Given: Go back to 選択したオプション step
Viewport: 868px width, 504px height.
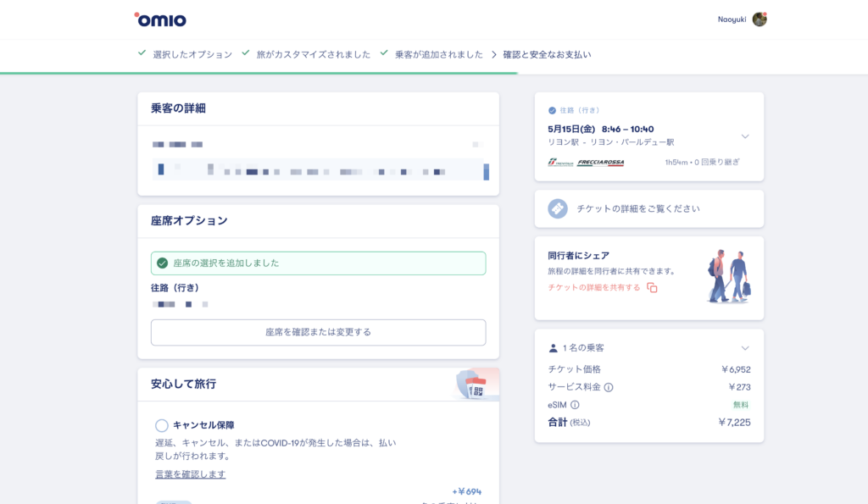Looking at the screenshot, I should point(192,54).
